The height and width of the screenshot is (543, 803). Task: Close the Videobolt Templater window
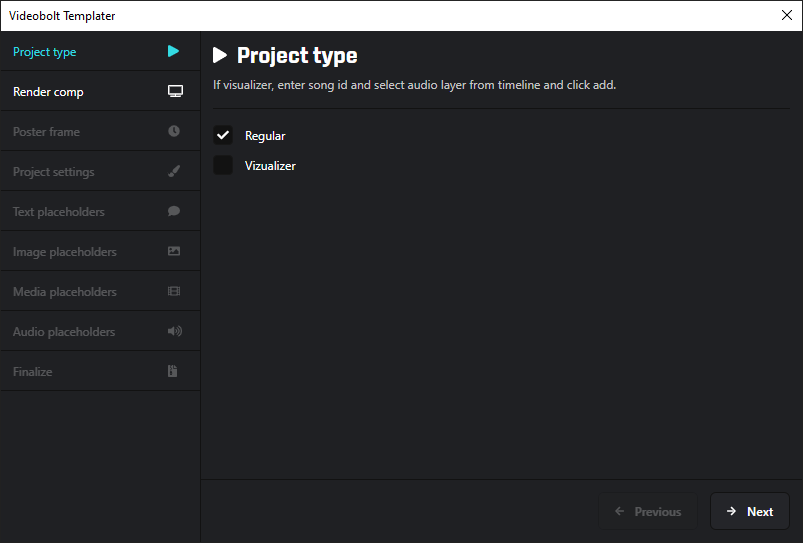(x=787, y=15)
